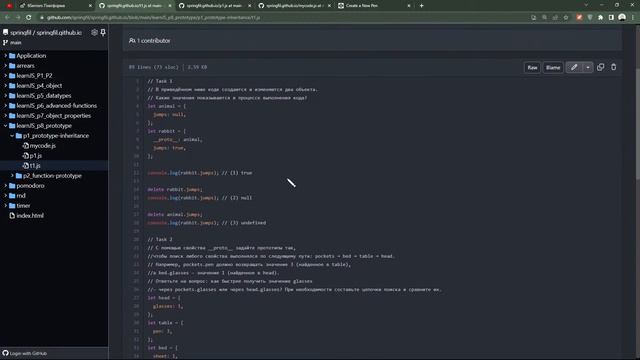The height and width of the screenshot is (360, 640).
Task: Open the tab search dropdown arrow
Action: click(586, 5)
